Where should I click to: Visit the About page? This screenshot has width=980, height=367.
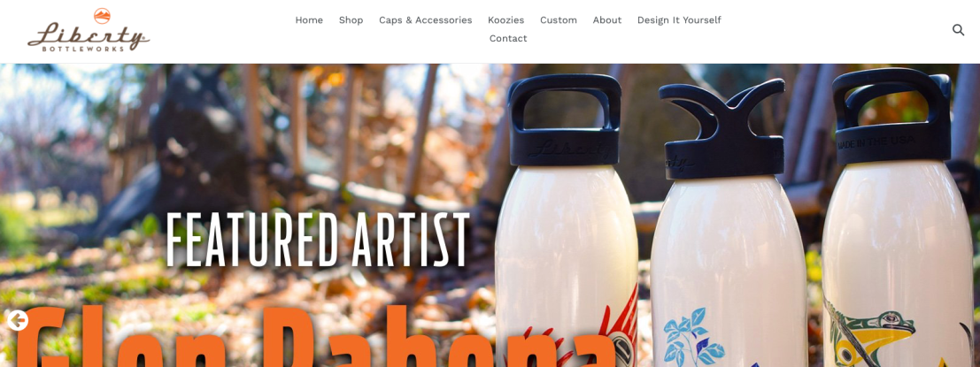(x=607, y=20)
